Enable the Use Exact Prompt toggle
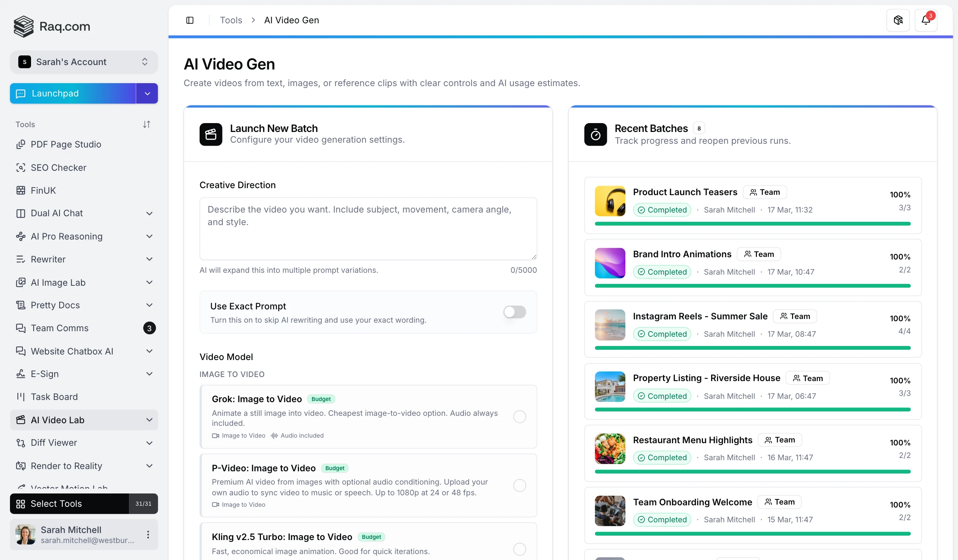 [x=514, y=312]
